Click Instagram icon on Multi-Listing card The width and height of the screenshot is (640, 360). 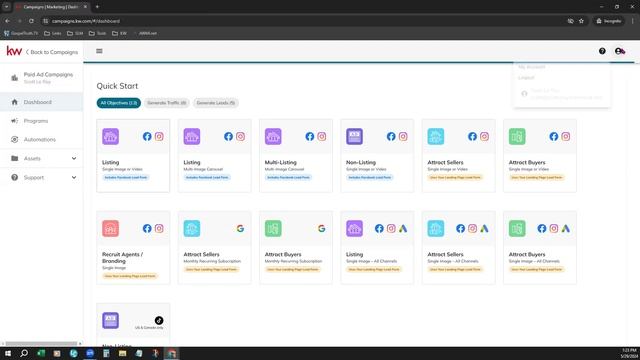(x=322, y=137)
